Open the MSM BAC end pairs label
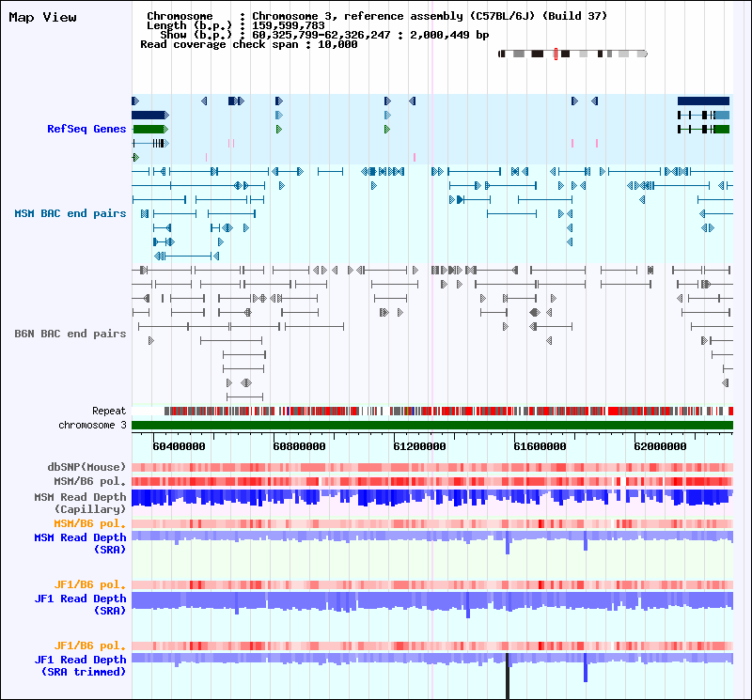 (x=70, y=213)
